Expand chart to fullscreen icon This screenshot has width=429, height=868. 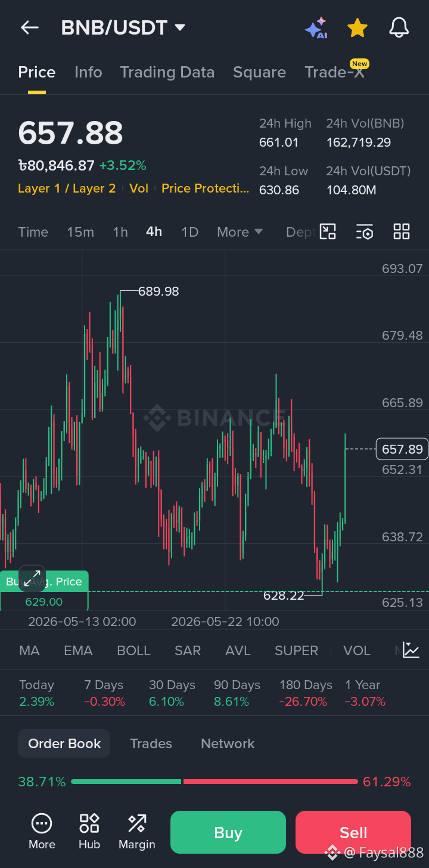tap(32, 578)
